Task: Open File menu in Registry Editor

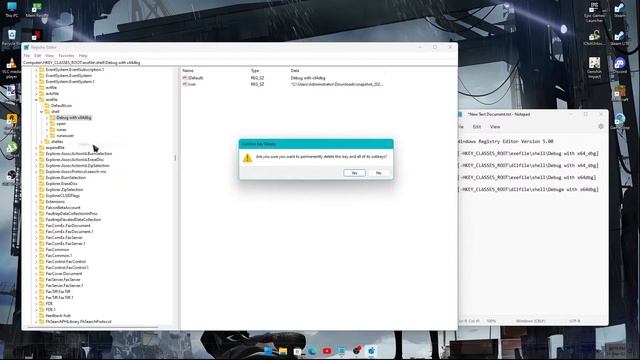Action: tap(27, 56)
